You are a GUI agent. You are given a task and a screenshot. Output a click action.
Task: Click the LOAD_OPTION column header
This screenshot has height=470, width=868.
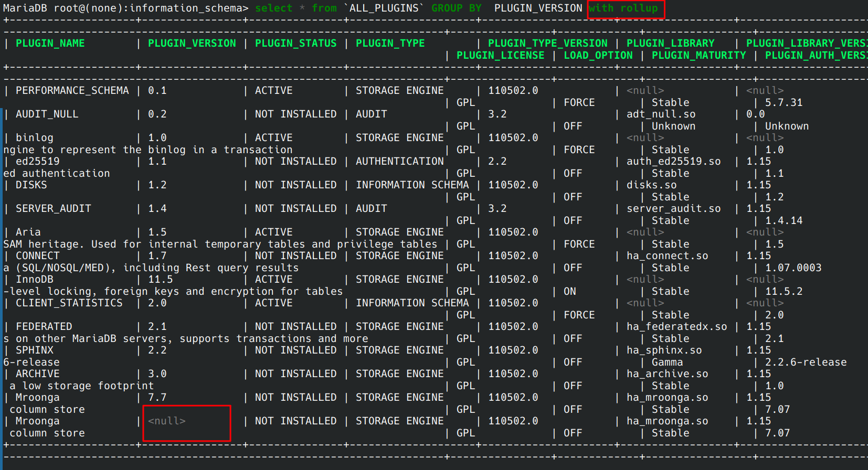point(598,56)
